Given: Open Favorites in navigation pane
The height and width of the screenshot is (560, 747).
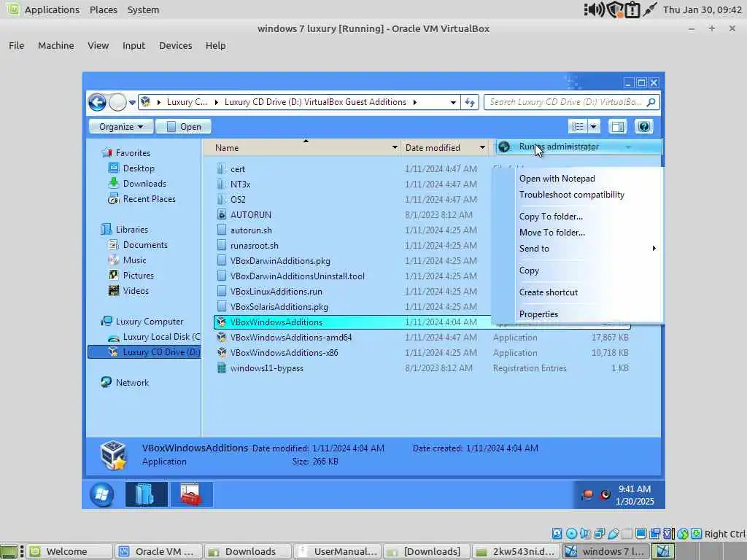Looking at the screenshot, I should pos(133,153).
